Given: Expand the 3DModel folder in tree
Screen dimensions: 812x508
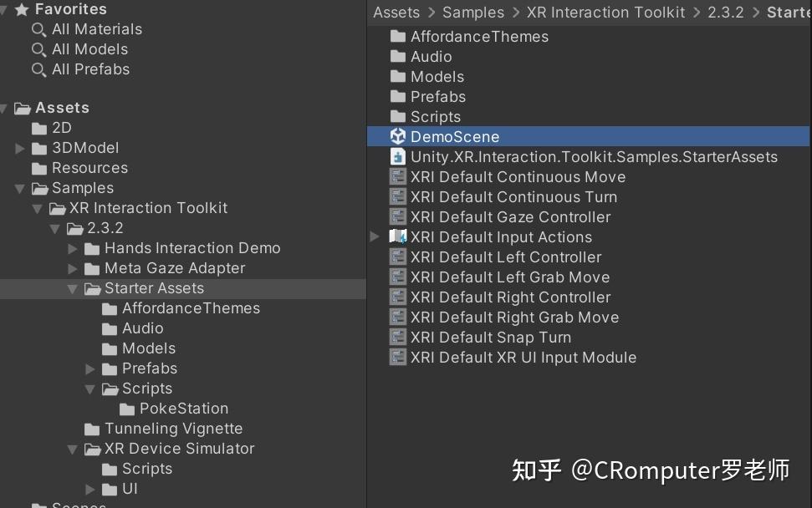Looking at the screenshot, I should coord(20,148).
